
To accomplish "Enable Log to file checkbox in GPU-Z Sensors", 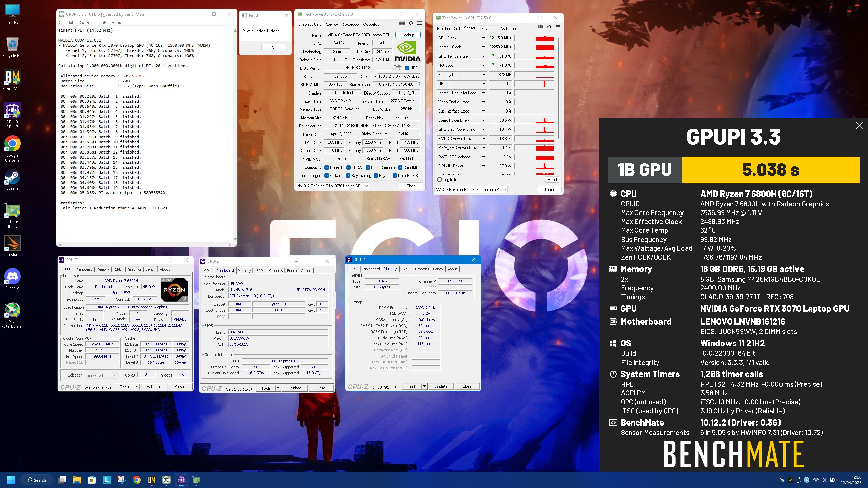I will 440,180.
